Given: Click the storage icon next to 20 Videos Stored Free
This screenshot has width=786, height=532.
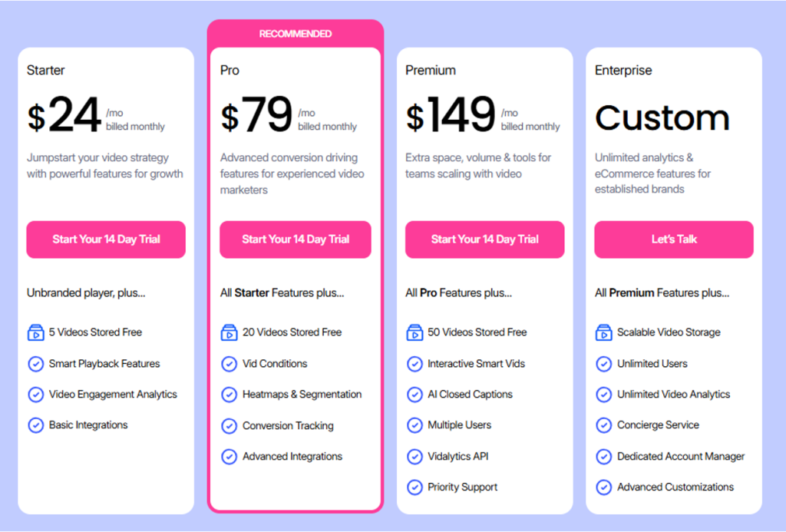Looking at the screenshot, I should click(229, 332).
